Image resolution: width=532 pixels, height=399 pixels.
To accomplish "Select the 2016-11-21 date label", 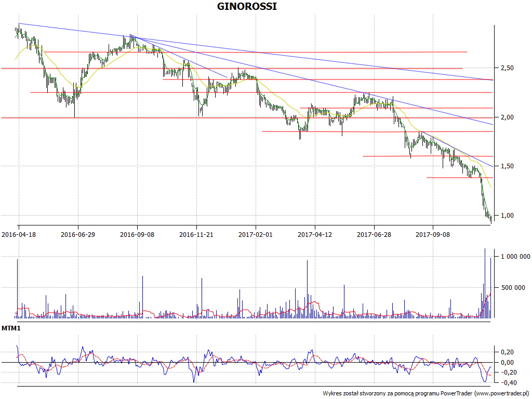I will pyautogui.click(x=196, y=234).
